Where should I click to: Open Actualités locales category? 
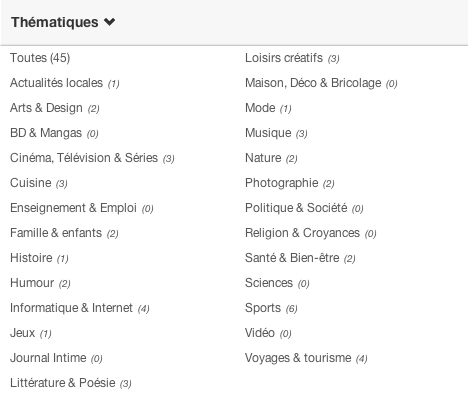pyautogui.click(x=56, y=83)
